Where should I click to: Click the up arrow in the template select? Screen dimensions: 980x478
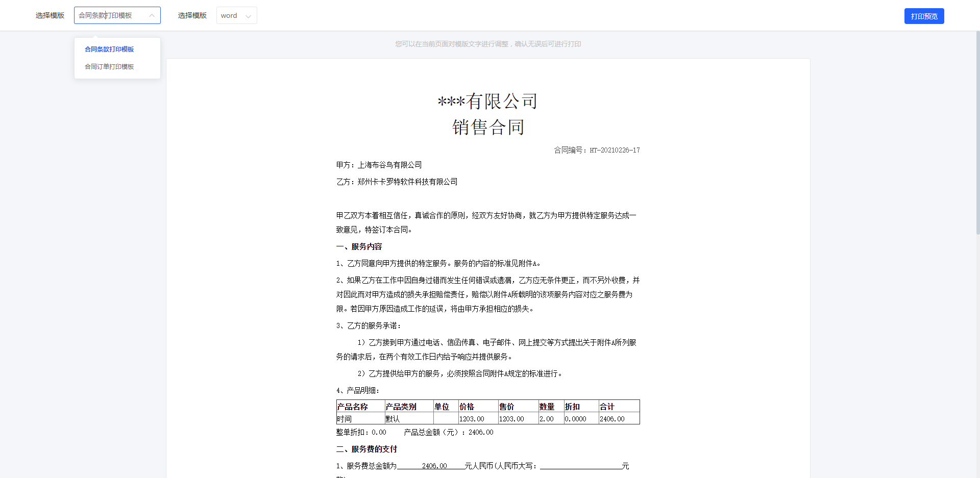click(152, 16)
